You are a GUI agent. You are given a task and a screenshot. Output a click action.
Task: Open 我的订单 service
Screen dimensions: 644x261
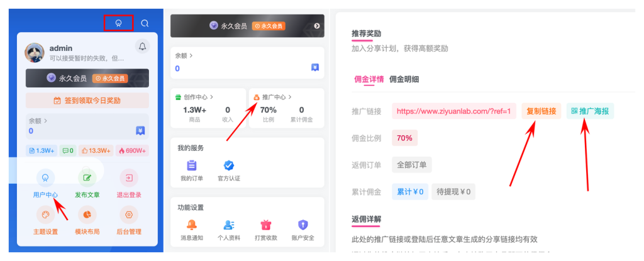192,171
